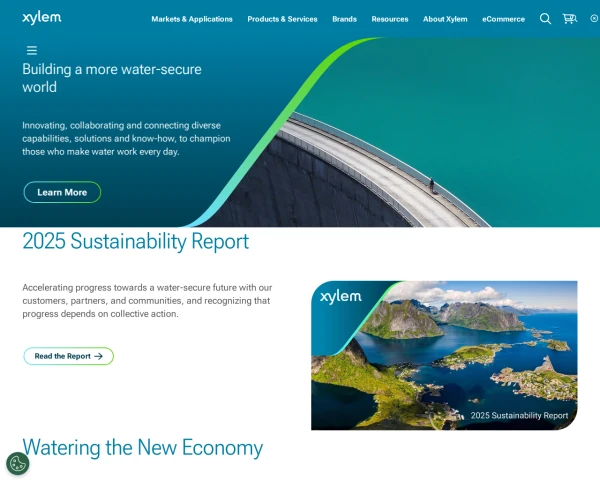This screenshot has width=600, height=480.
Task: Click the xylem logo on report cover
Action: click(341, 297)
